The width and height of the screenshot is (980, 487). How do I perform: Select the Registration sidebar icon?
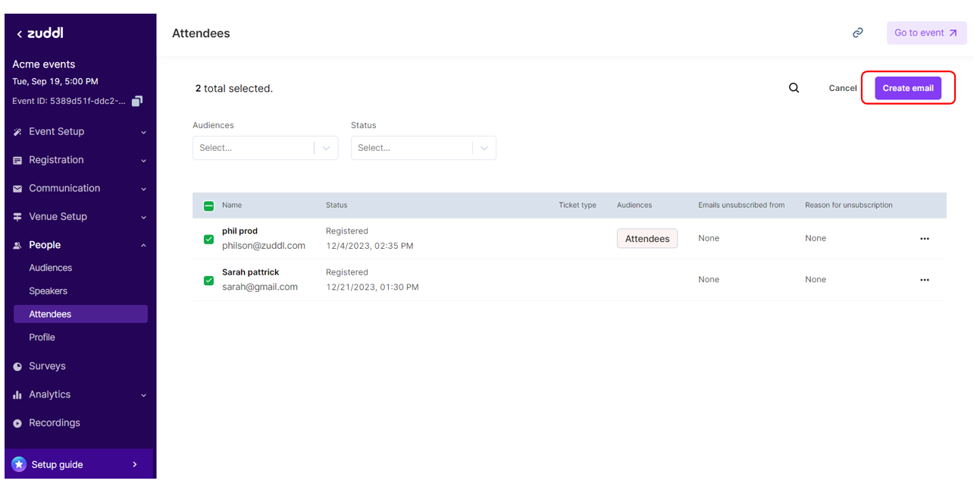(x=17, y=159)
